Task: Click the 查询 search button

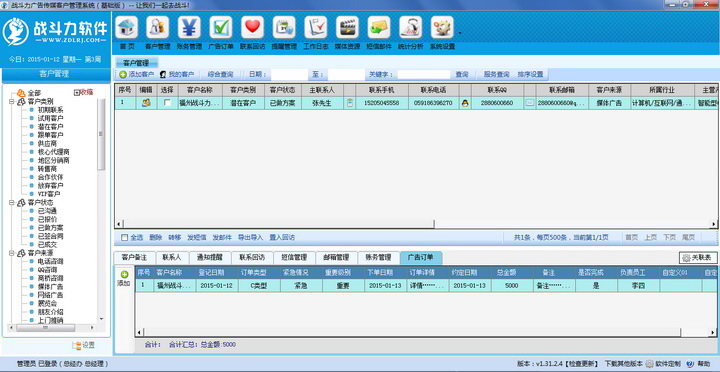Action: pos(461,74)
